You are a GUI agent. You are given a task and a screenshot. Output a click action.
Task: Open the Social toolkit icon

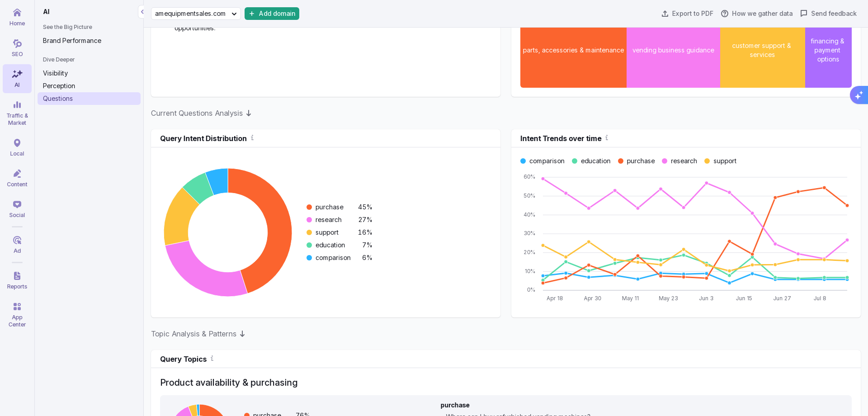(17, 209)
